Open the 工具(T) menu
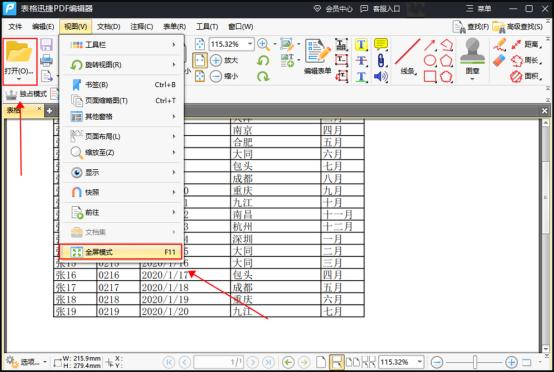The width and height of the screenshot is (554, 372). pyautogui.click(x=207, y=26)
